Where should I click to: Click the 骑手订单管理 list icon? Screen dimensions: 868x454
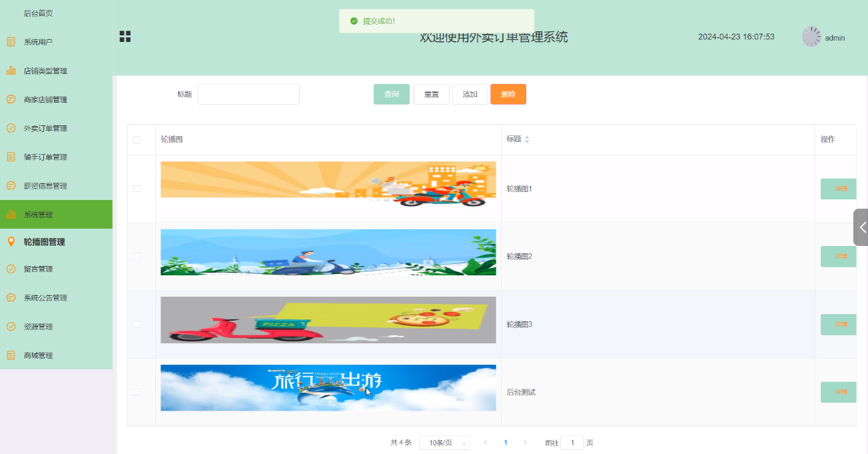click(x=11, y=157)
